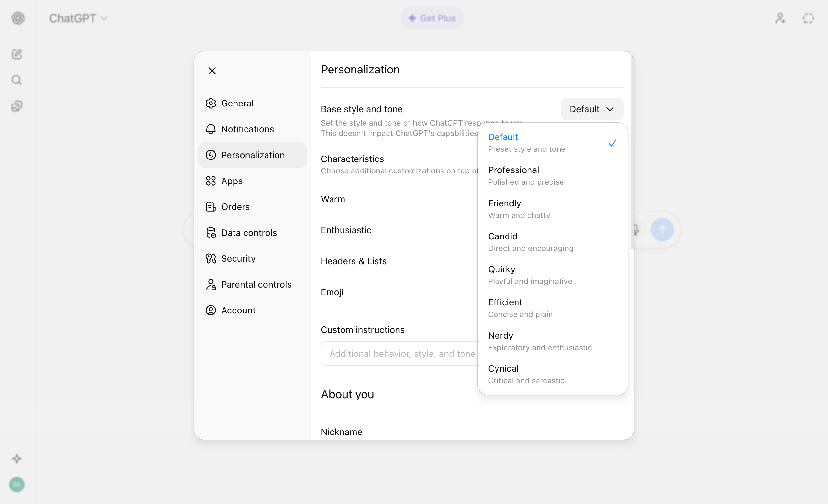Choose the Default preset style option
Image resolution: width=828 pixels, height=504 pixels.
click(x=552, y=143)
